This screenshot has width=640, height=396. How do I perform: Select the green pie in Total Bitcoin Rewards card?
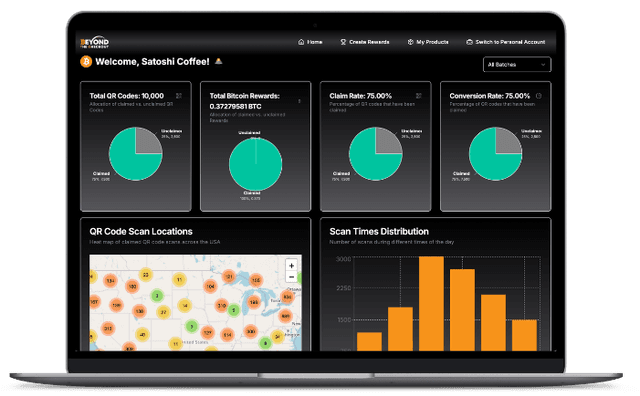pos(256,164)
